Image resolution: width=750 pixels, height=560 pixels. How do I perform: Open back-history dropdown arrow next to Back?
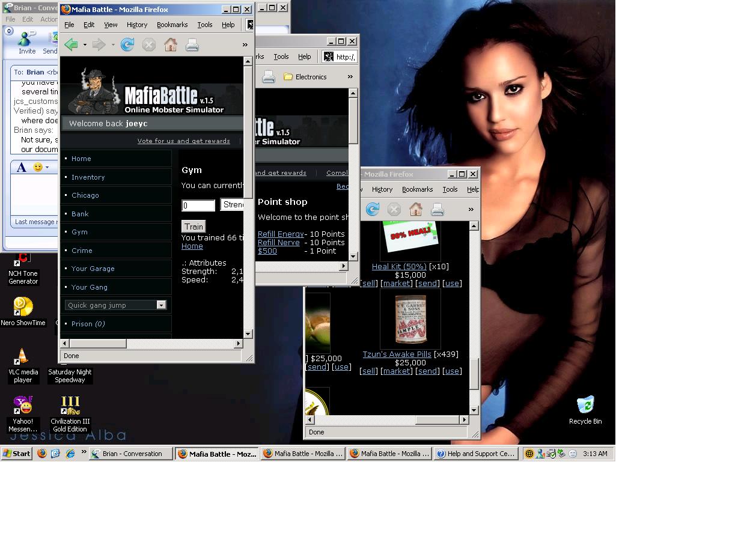(85, 44)
